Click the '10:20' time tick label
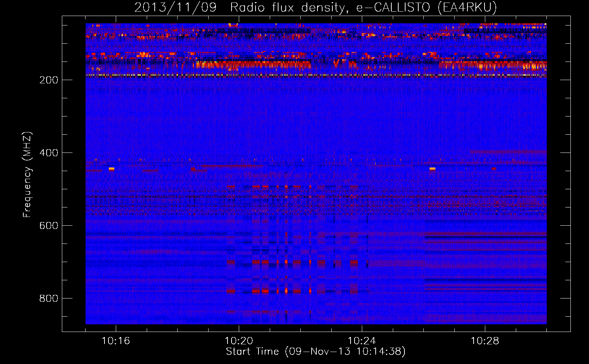Image resolution: width=589 pixels, height=364 pixels. 239,341
